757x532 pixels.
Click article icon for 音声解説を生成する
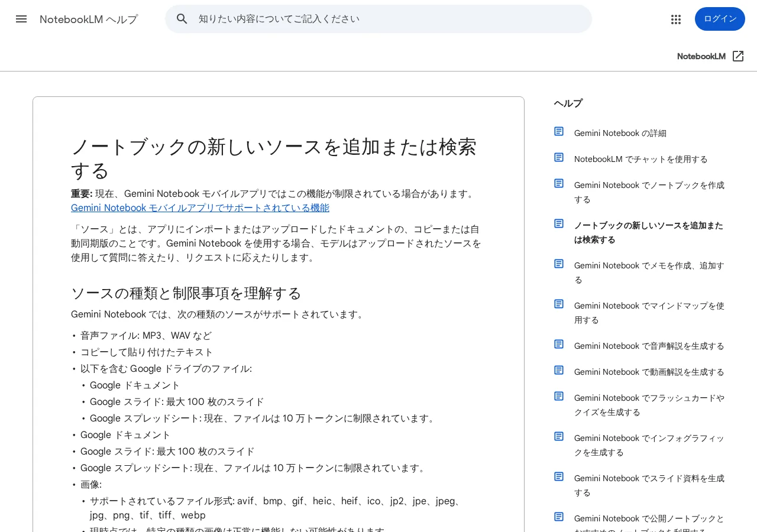(x=559, y=344)
